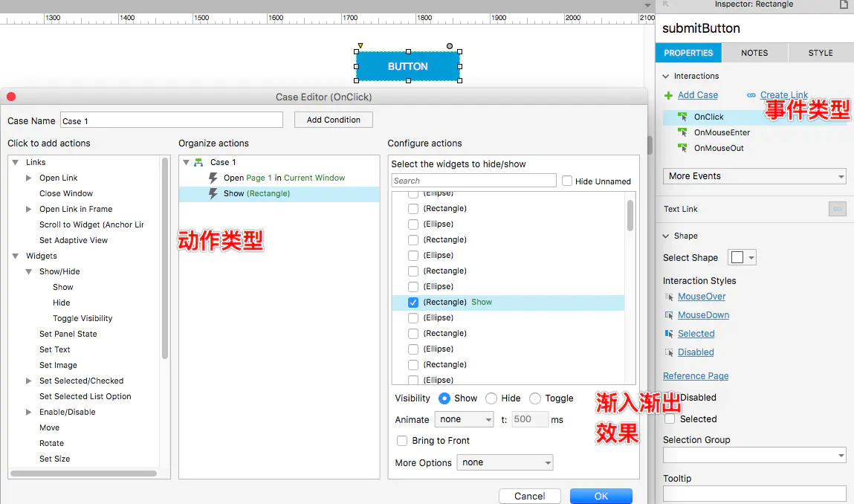The height and width of the screenshot is (504, 854).
Task: Collapse the Shape section in the Inspector
Action: coord(665,236)
